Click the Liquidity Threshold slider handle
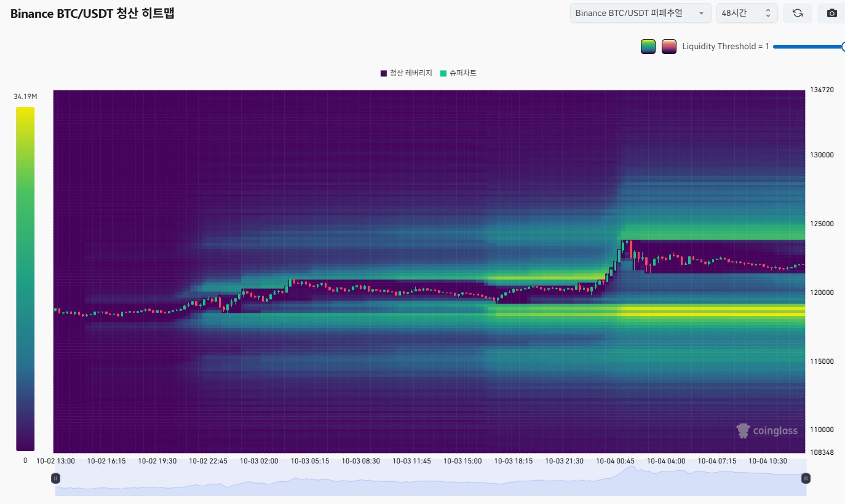 coord(842,47)
